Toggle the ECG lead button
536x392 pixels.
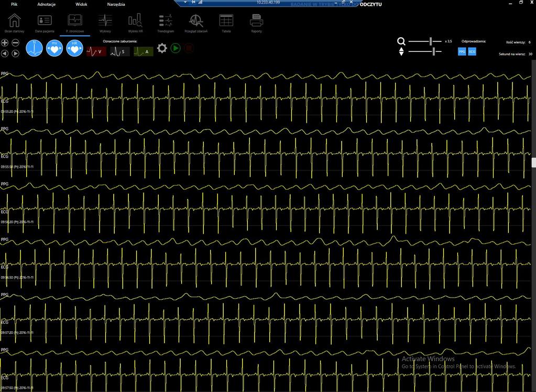pyautogui.click(x=472, y=52)
